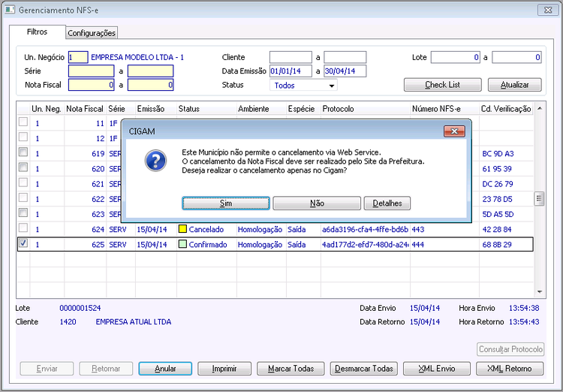The height and width of the screenshot is (392, 563).
Task: Click the first Cliente input field
Action: click(291, 57)
